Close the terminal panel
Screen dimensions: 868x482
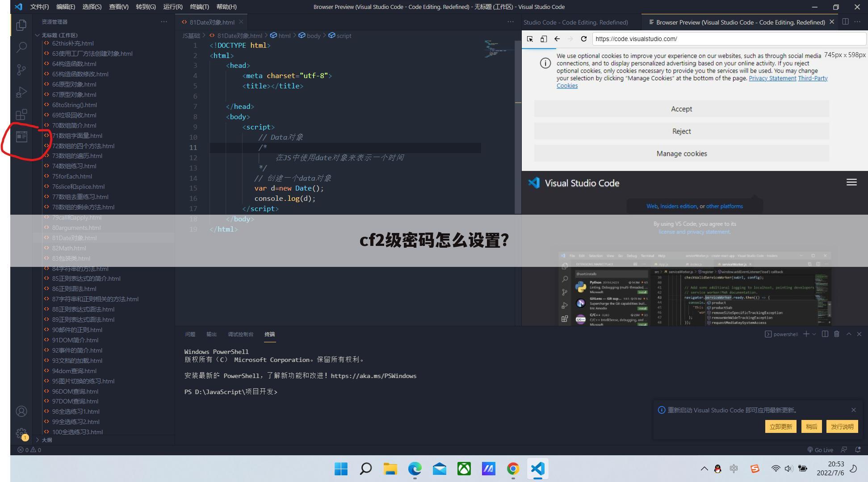(859, 334)
